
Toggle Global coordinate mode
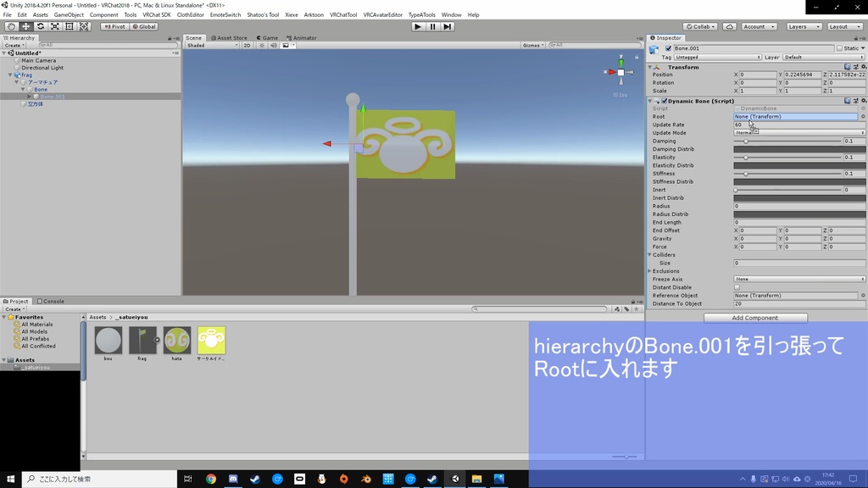147,26
